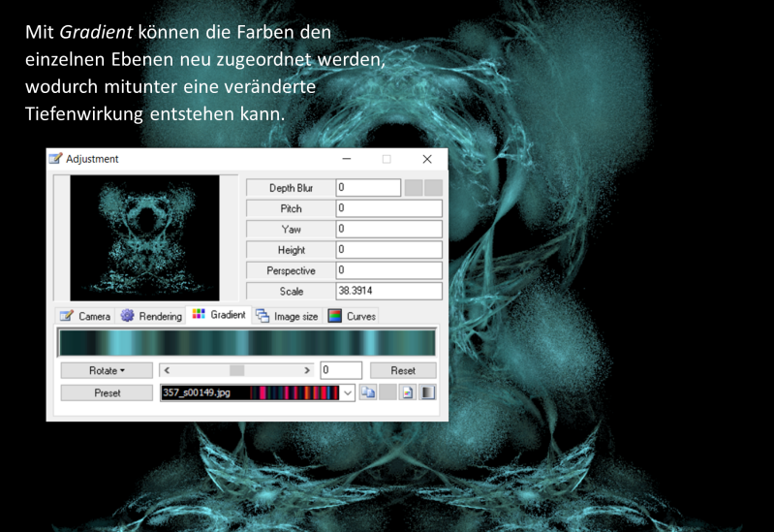Click the blank gray button beside copy icon

(x=387, y=392)
